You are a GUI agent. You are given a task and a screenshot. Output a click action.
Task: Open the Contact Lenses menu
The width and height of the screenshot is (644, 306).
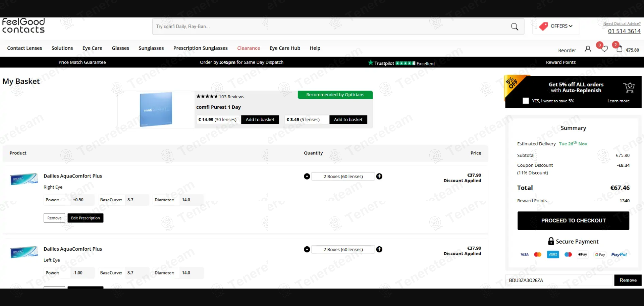point(24,48)
